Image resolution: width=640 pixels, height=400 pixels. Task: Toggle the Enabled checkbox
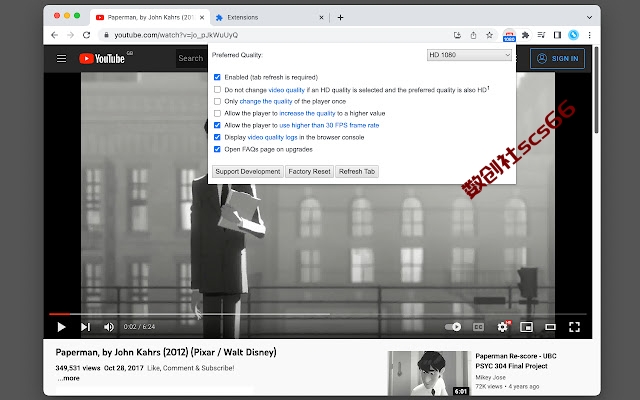point(217,77)
